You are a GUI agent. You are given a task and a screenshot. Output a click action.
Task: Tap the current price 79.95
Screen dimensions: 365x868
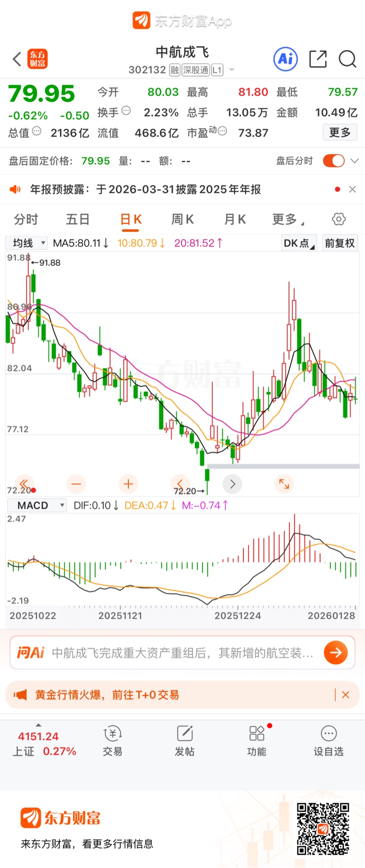[x=41, y=94]
